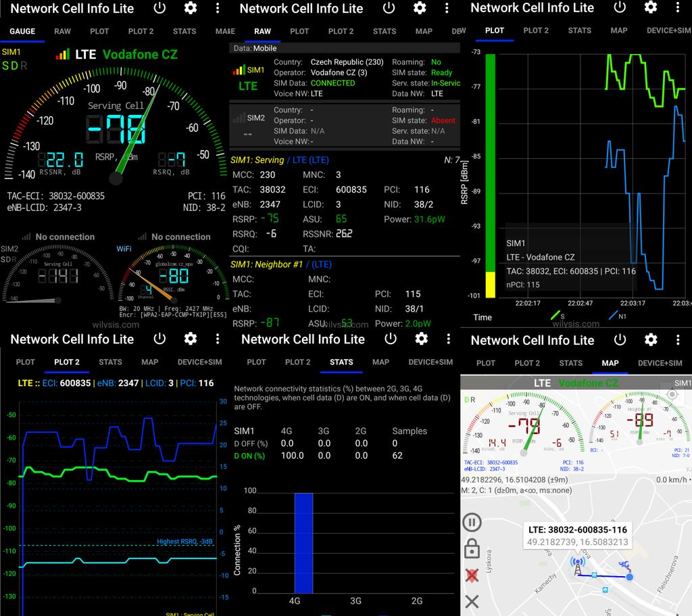Screen dimensions: 692x616
Task: Tap the SIM2 No connection gauge
Action: (57, 275)
